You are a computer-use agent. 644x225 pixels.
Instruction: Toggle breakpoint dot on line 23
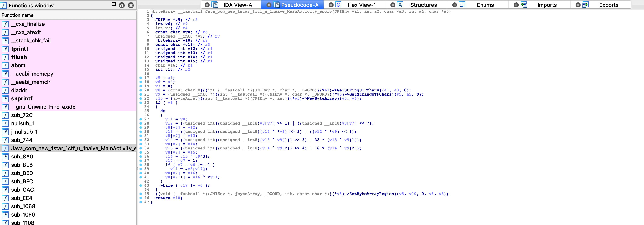pyautogui.click(x=141, y=103)
